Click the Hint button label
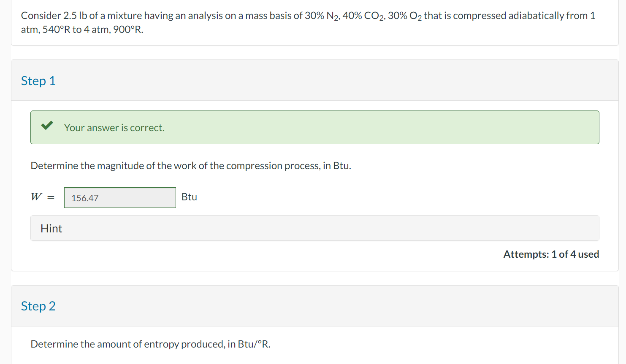Viewport: 626px width, 364px height. click(51, 228)
